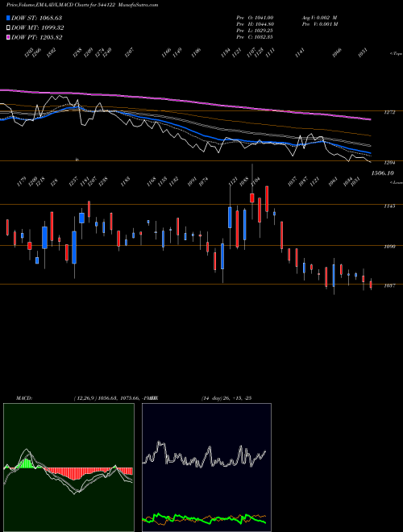Select the 'DOW MT: 1099.32' legend text
Screen dimensions: 403x532
coord(38,28)
